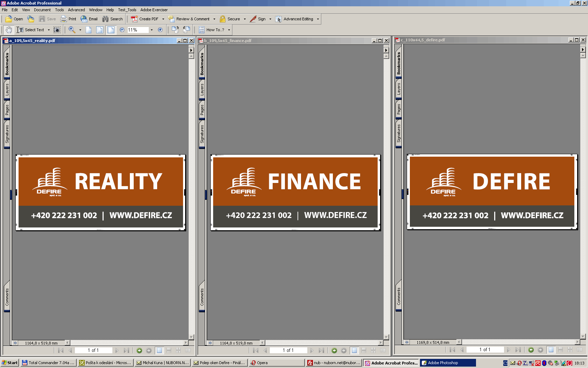Viewport: 588px width, 368px height.
Task: Click the Review & Comment button
Action: pyautogui.click(x=189, y=19)
